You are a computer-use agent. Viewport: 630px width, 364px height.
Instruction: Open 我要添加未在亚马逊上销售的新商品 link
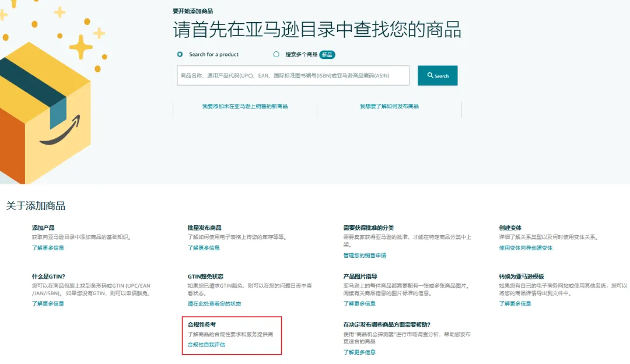[244, 106]
